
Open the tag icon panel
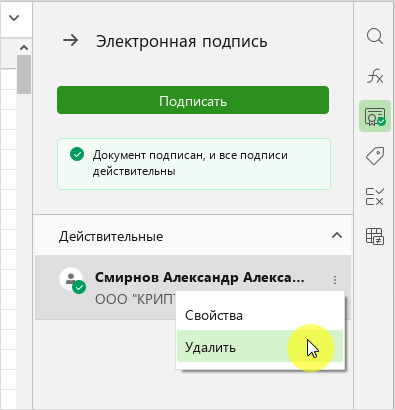tap(375, 156)
